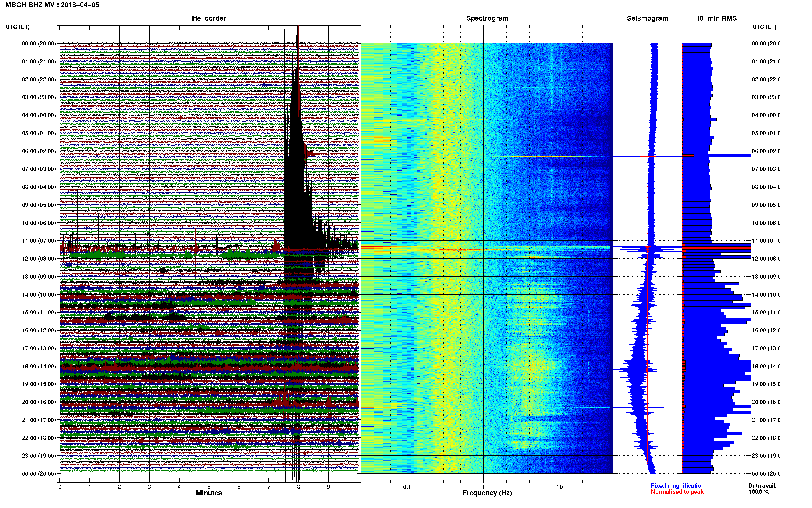Click the minute 9 tick label
812x508 pixels.
[328, 487]
